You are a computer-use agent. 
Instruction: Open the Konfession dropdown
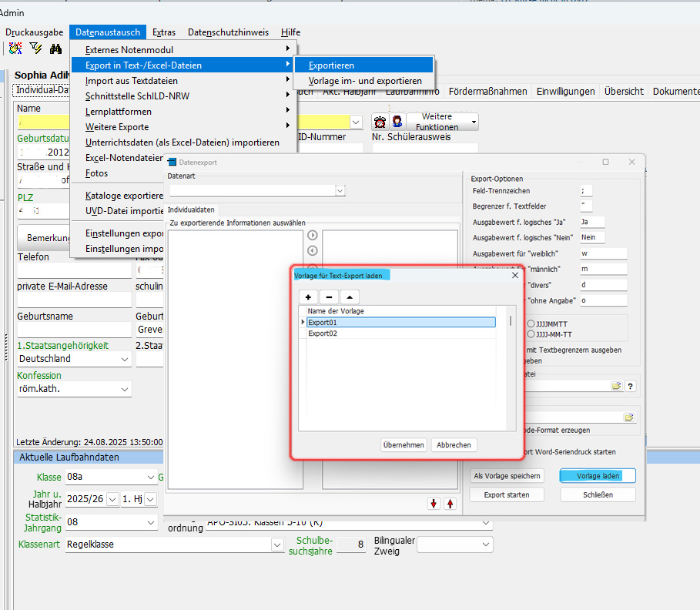[x=125, y=390]
